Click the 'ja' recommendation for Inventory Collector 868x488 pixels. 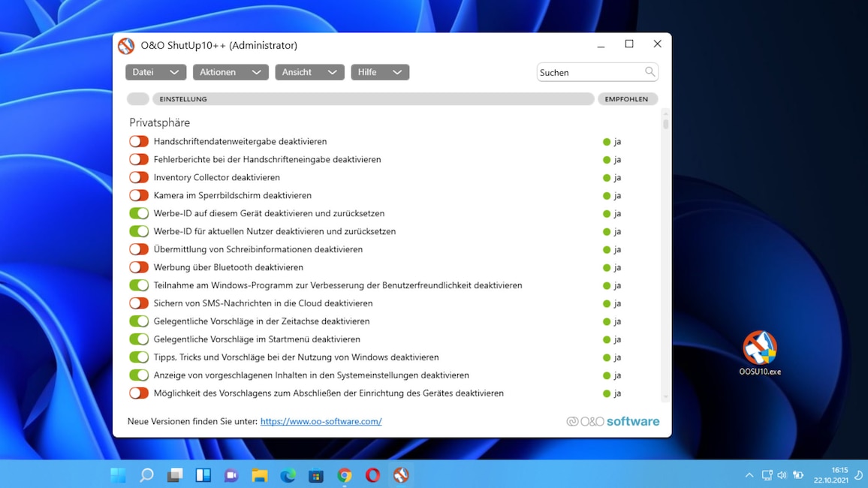pos(617,177)
